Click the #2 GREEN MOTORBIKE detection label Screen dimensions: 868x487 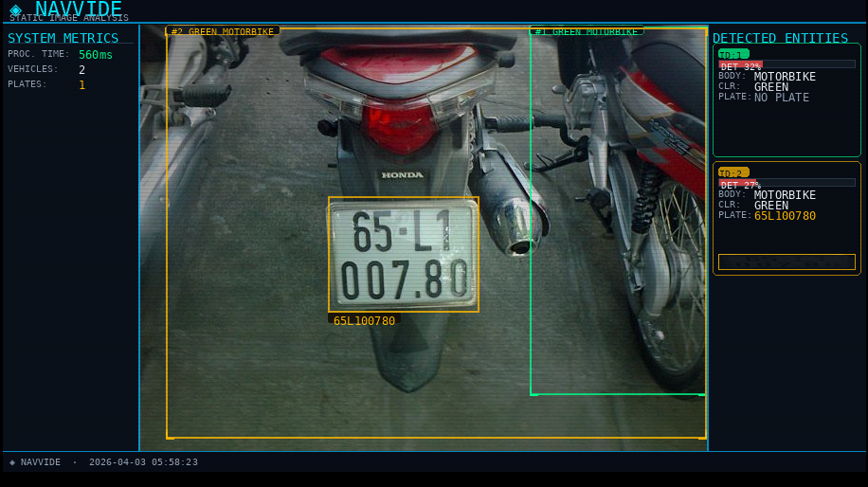click(223, 31)
